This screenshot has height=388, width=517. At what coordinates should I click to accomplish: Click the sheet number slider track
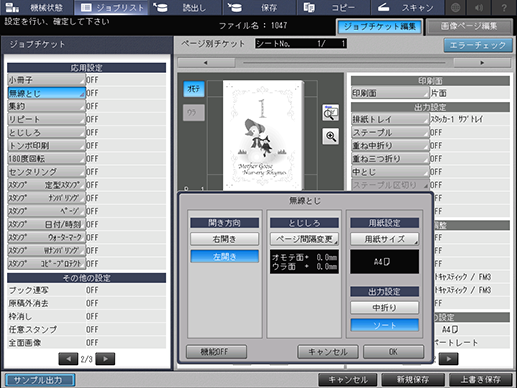coord(344,63)
